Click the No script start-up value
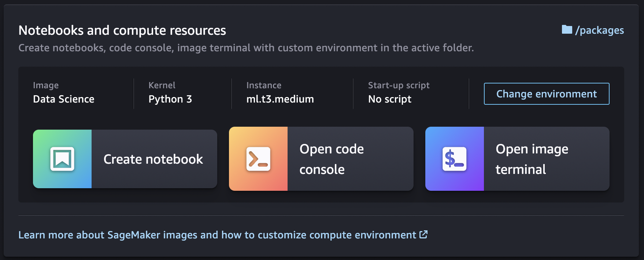The height and width of the screenshot is (260, 644). 389,99
